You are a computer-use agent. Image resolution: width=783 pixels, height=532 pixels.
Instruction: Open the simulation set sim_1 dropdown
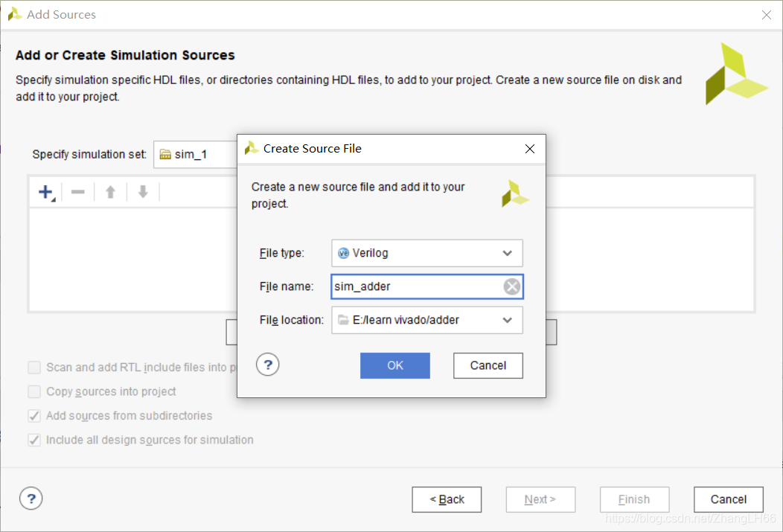point(195,155)
